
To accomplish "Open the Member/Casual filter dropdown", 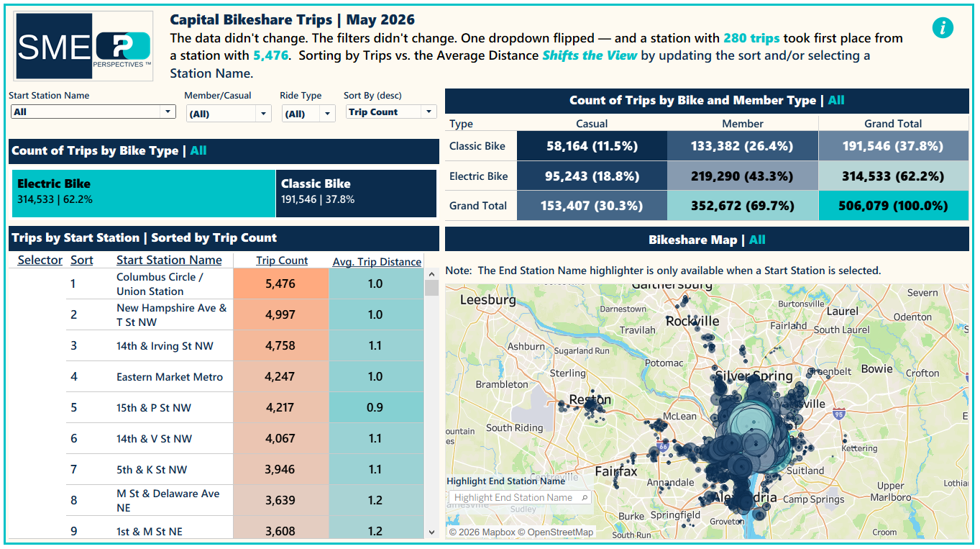I will [228, 114].
